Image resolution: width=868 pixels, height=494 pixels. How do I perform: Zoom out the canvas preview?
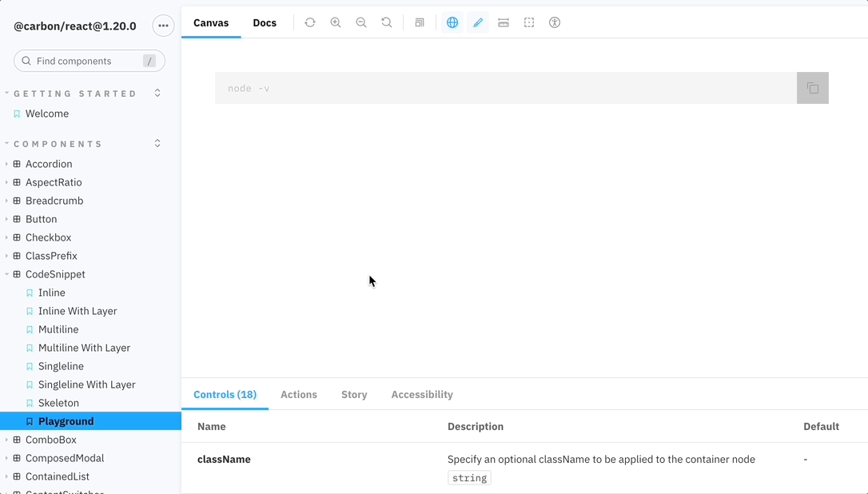coord(361,22)
